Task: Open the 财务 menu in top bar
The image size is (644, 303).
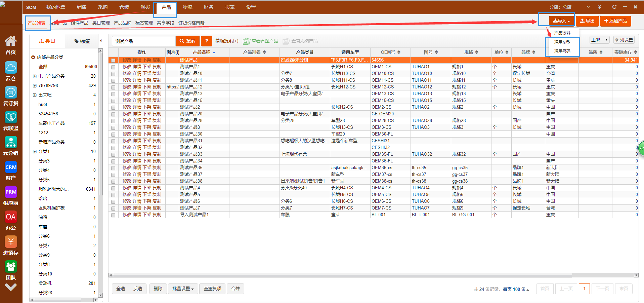Action: coord(208,7)
